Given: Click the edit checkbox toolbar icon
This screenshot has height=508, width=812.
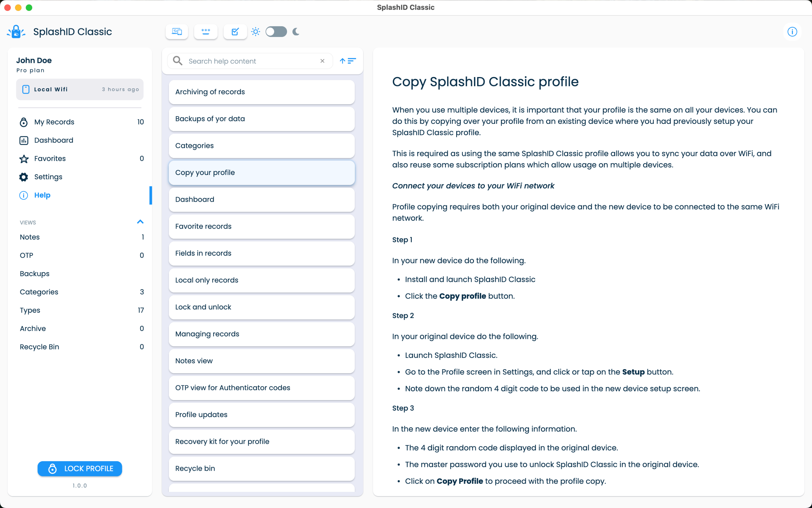Looking at the screenshot, I should click(235, 32).
